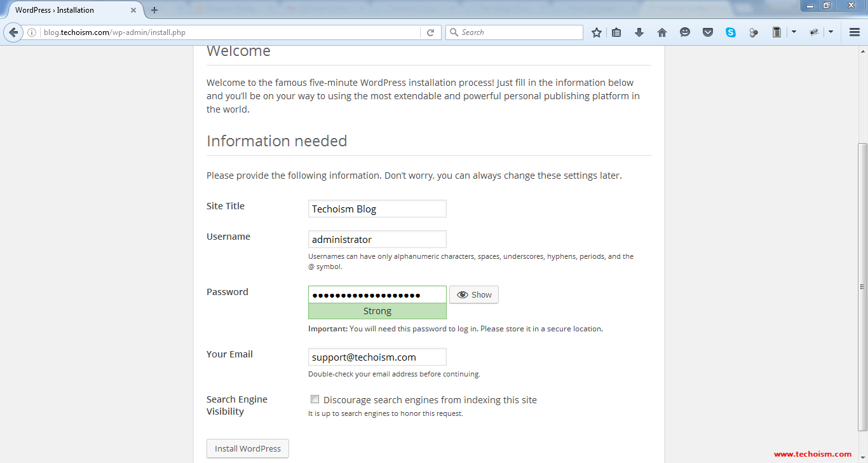Viewport: 868px width, 463px height.
Task: Click the 'Usernames can have only alphanumeric' hint
Action: 471,261
